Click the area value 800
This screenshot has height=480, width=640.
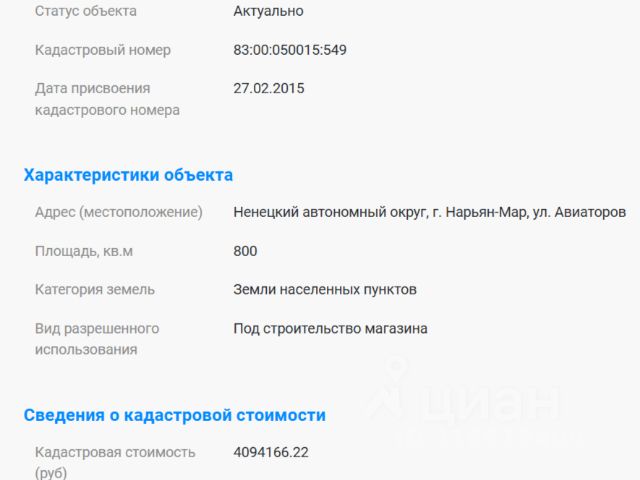pyautogui.click(x=245, y=251)
